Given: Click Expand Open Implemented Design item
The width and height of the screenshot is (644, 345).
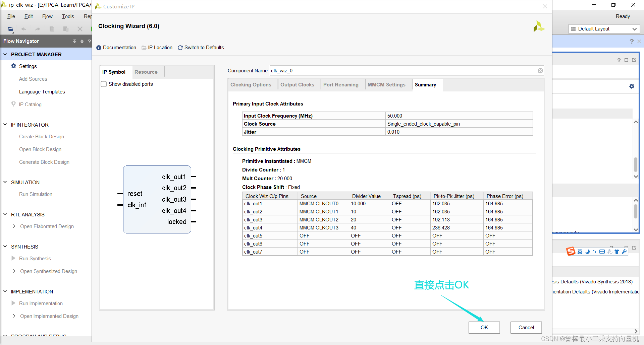Looking at the screenshot, I should (x=14, y=316).
